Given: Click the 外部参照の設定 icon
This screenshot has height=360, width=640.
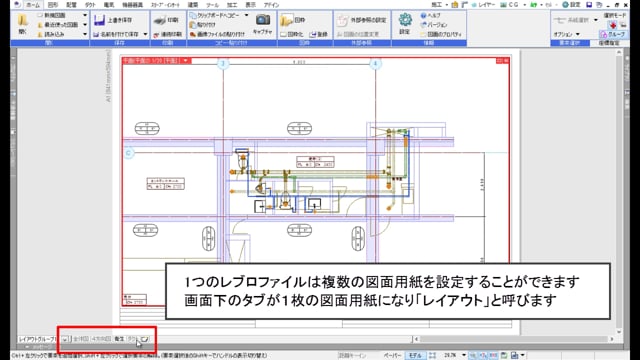Looking at the screenshot, I should [x=342, y=20].
